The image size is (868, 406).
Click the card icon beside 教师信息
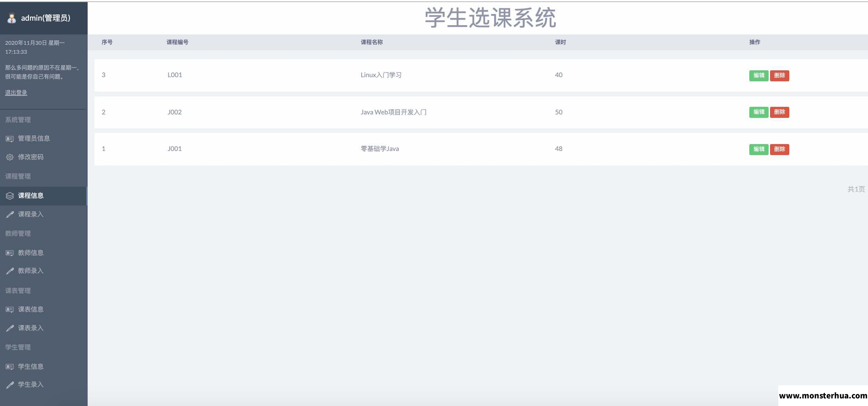click(x=10, y=253)
